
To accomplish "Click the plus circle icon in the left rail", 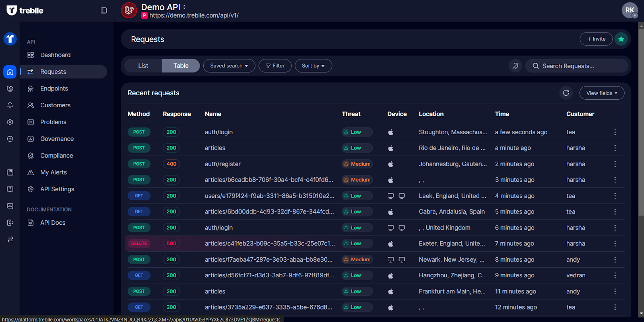I will click(10, 139).
